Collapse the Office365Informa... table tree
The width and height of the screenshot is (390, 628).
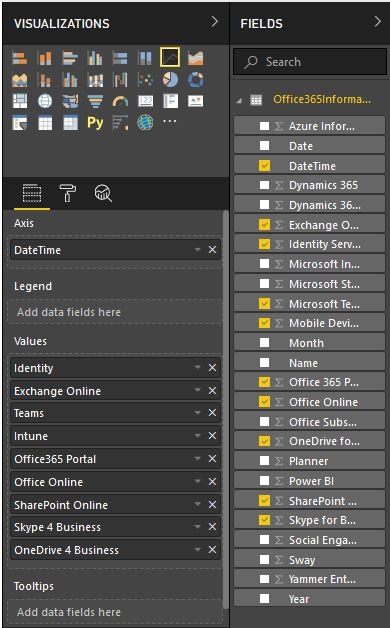(x=239, y=101)
